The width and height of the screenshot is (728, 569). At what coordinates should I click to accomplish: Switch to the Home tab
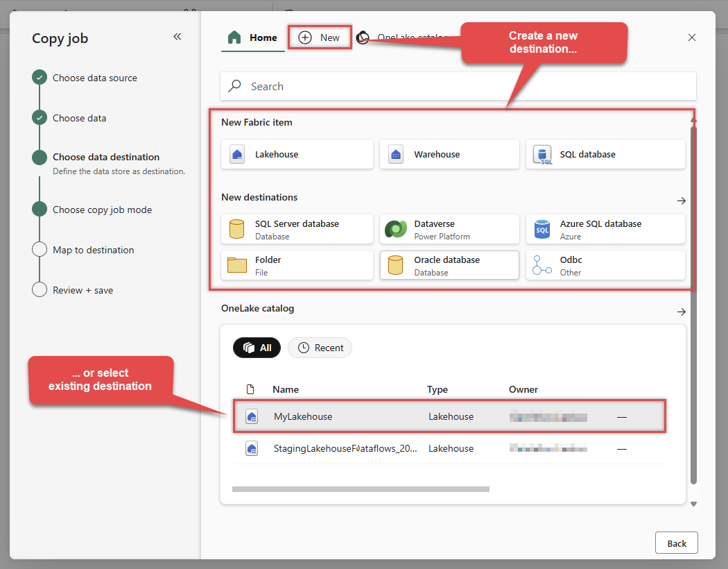(253, 37)
